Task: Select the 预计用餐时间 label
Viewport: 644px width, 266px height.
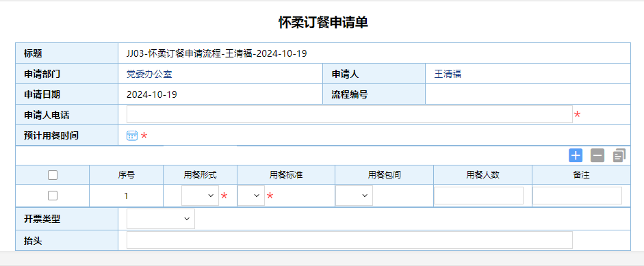Action: (51, 136)
